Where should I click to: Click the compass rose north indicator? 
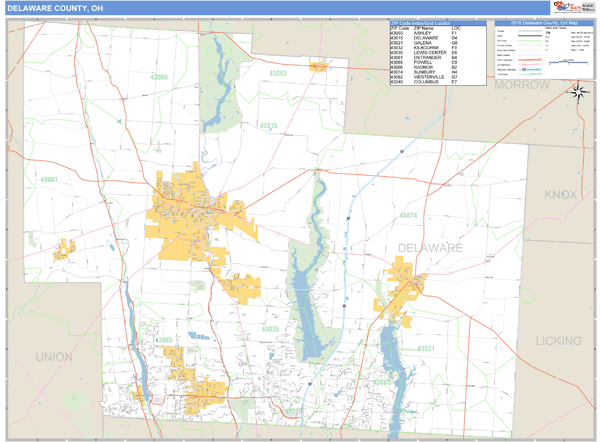(x=578, y=92)
